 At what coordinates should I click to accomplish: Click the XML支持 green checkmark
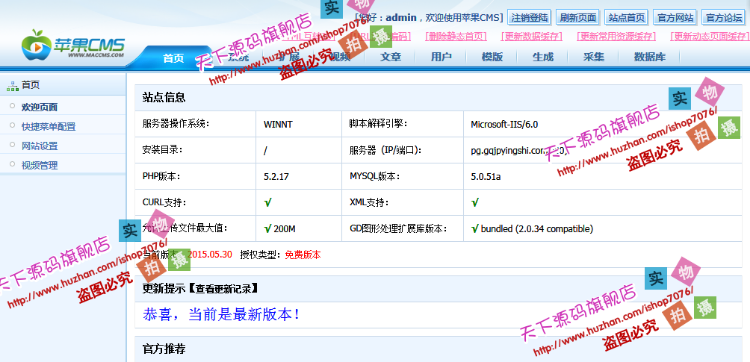pos(475,203)
